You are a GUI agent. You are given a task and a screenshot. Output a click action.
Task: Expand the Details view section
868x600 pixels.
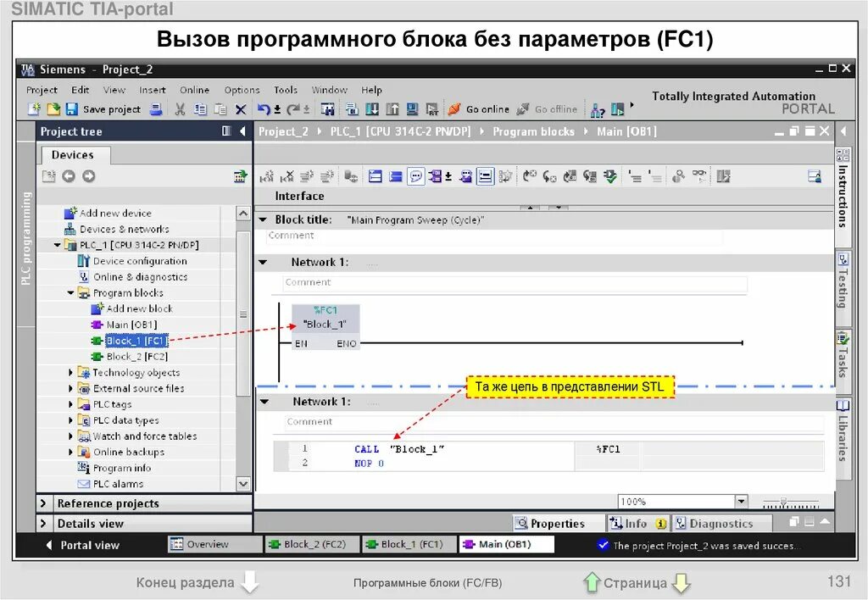pyautogui.click(x=43, y=523)
